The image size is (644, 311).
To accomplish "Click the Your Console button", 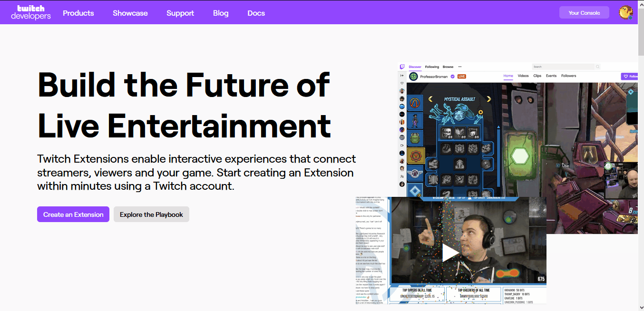I will (584, 13).
